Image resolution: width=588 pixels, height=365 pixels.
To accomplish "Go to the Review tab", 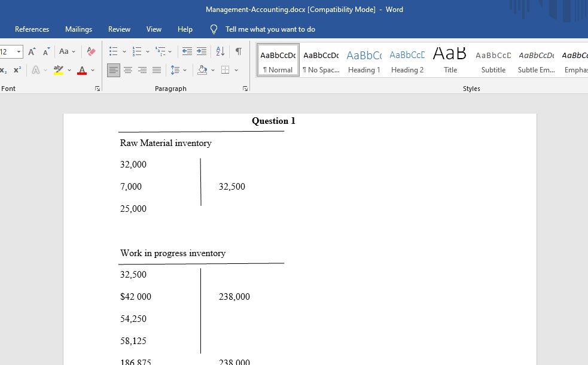I will tap(119, 29).
